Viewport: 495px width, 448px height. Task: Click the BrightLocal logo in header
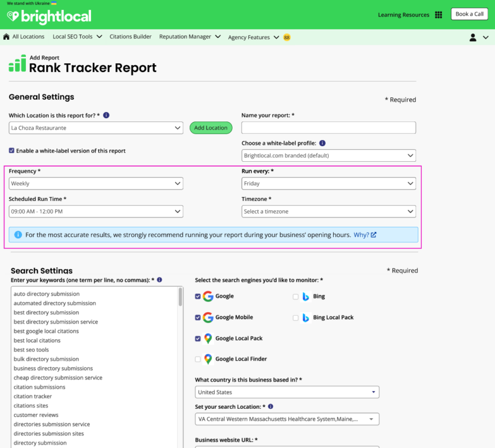coord(49,17)
